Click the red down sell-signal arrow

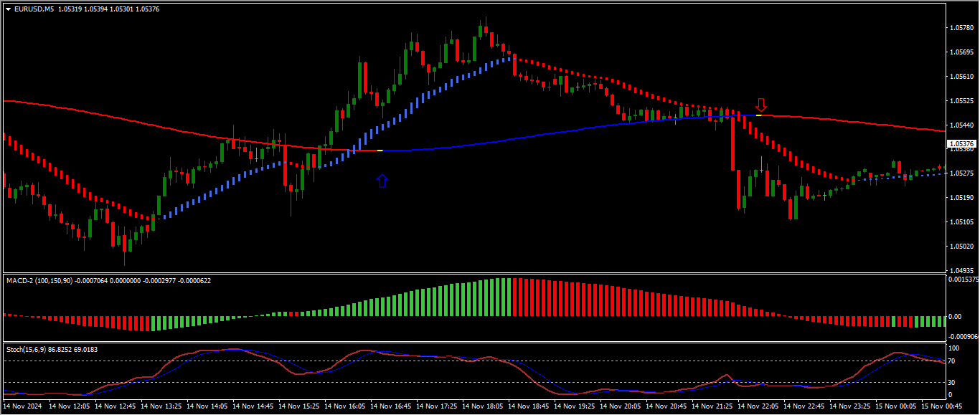tap(761, 105)
